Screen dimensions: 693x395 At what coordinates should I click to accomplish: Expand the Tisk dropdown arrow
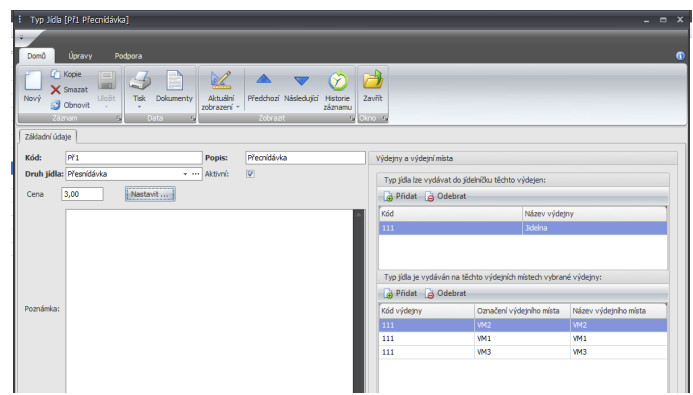click(x=140, y=106)
